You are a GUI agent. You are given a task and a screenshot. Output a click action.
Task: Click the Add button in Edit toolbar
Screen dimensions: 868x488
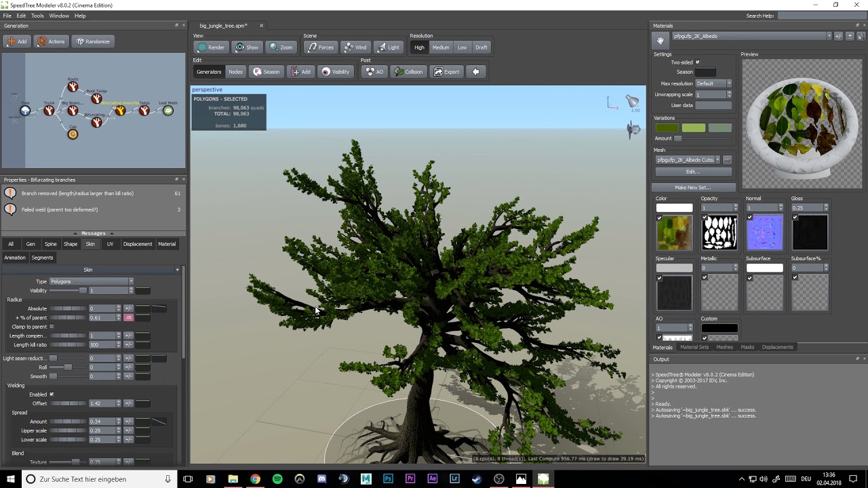click(300, 72)
